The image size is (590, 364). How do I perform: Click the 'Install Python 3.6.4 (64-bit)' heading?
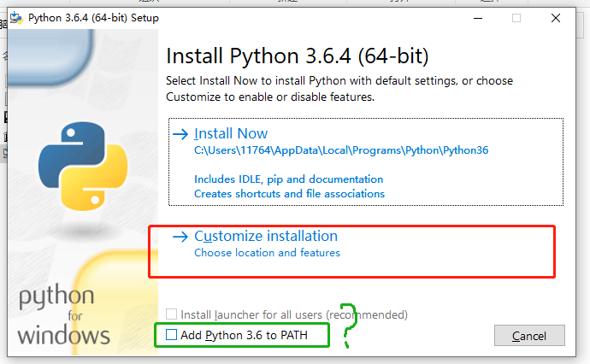pyautogui.click(x=298, y=56)
